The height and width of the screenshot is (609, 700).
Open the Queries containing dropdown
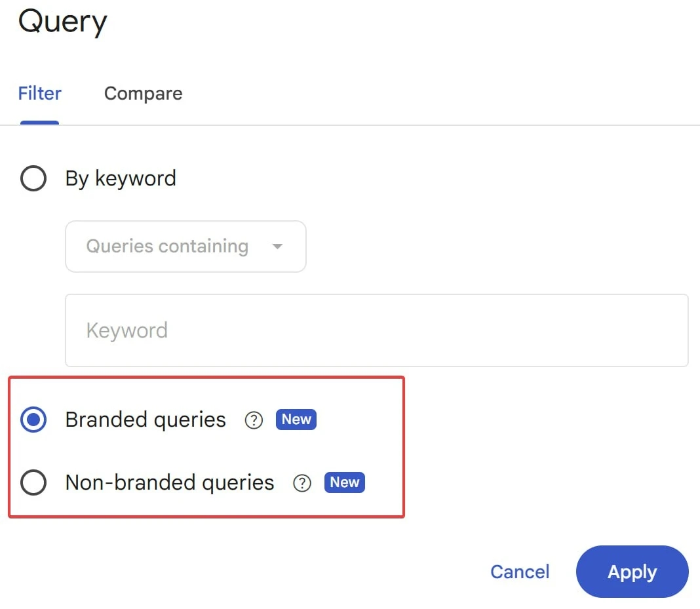(185, 246)
